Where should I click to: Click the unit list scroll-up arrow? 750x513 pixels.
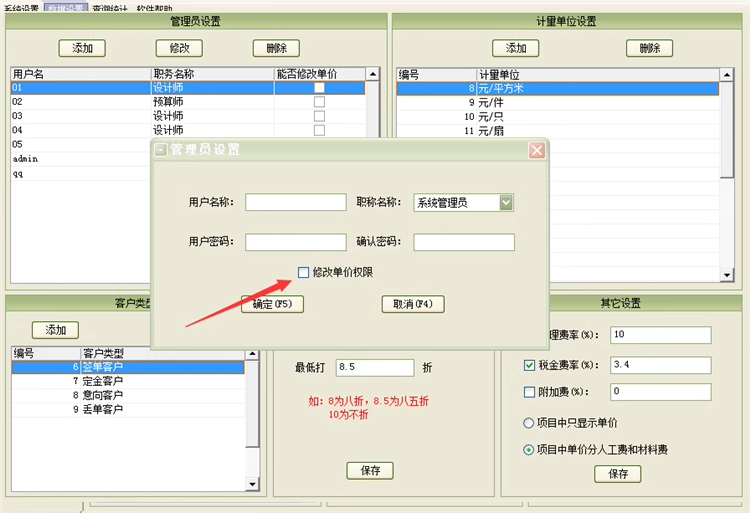727,75
